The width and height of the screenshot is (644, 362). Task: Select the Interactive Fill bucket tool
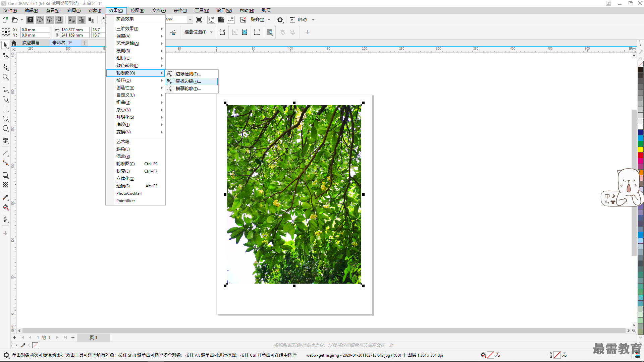coord(5,207)
